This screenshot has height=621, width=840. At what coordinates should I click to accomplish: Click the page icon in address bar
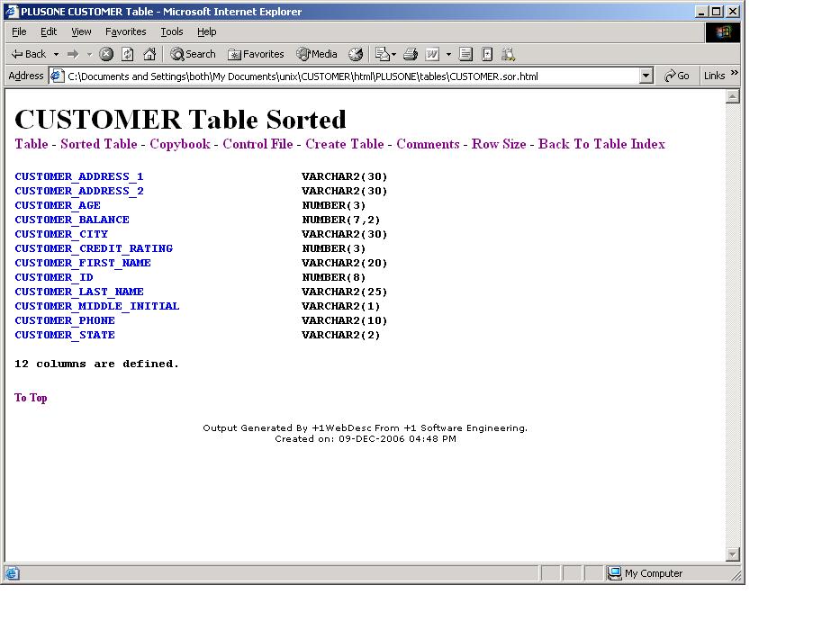click(x=58, y=76)
